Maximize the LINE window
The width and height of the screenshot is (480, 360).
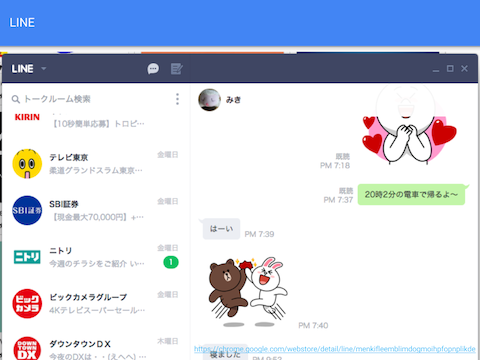point(450,68)
